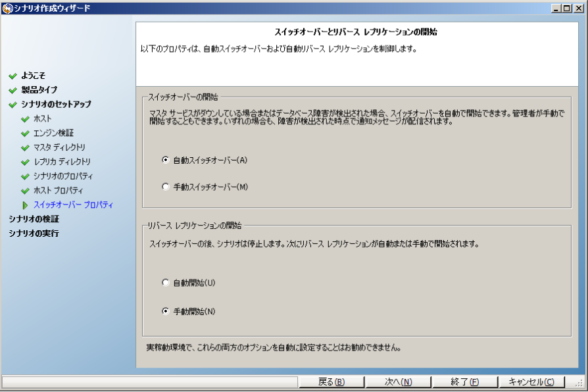Click the キャンセル(C) cancel button
The height and width of the screenshot is (392, 588).
coord(531,382)
